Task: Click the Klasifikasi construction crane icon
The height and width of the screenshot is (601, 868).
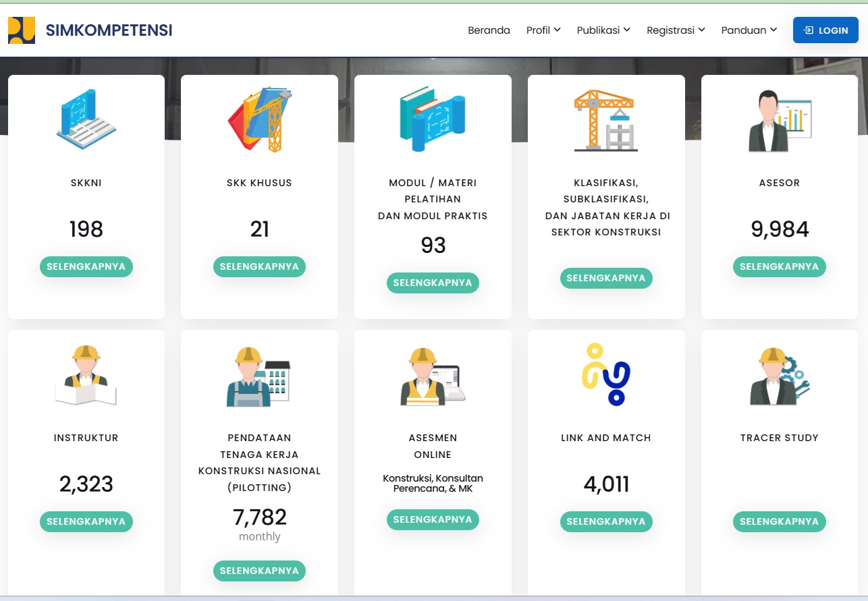Action: (x=605, y=119)
